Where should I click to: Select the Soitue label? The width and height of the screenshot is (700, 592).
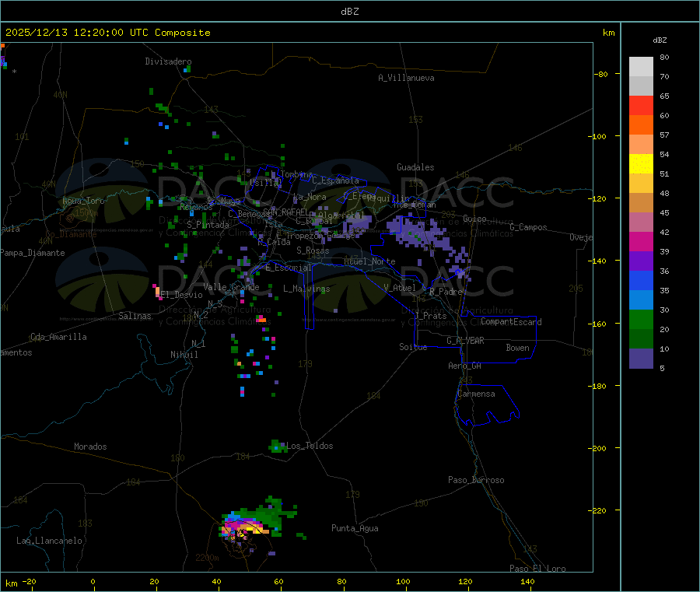click(x=413, y=347)
